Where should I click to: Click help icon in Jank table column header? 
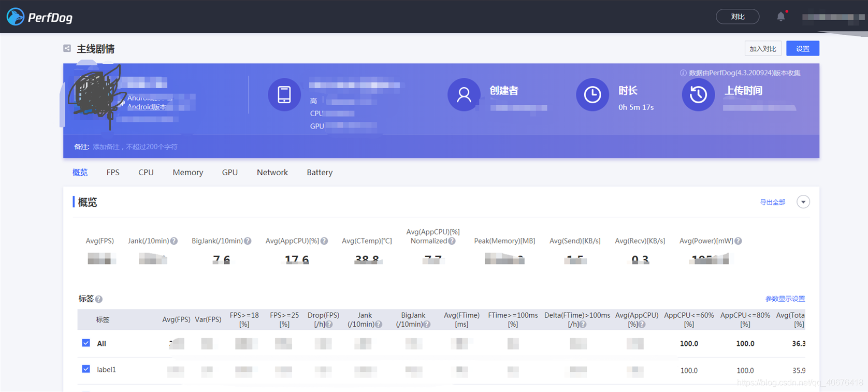pyautogui.click(x=379, y=325)
